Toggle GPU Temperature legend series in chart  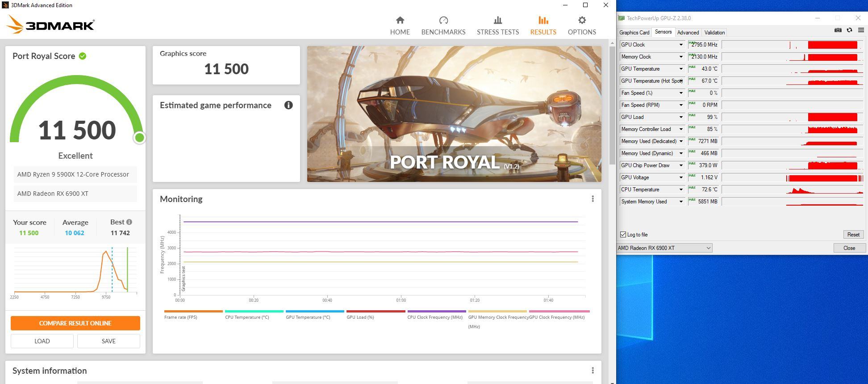(x=315, y=315)
